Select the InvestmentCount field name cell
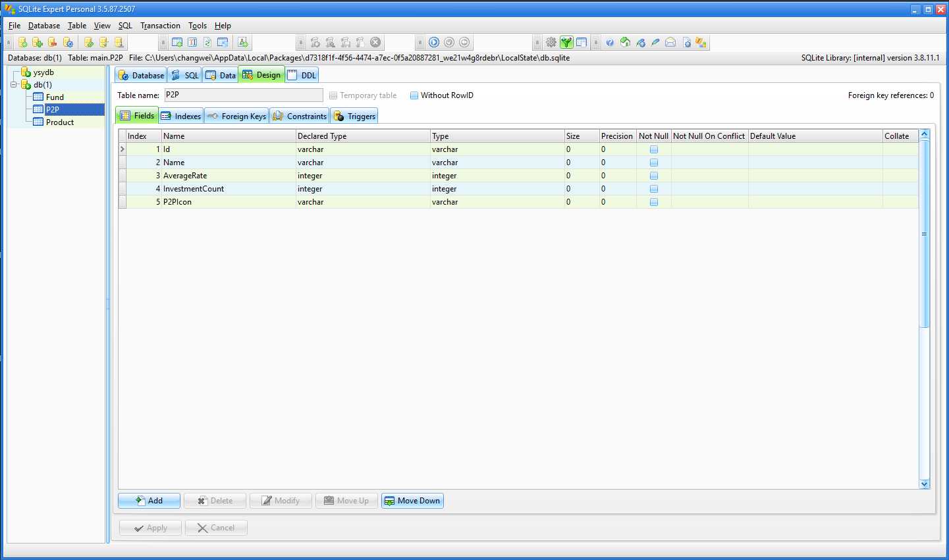 229,189
